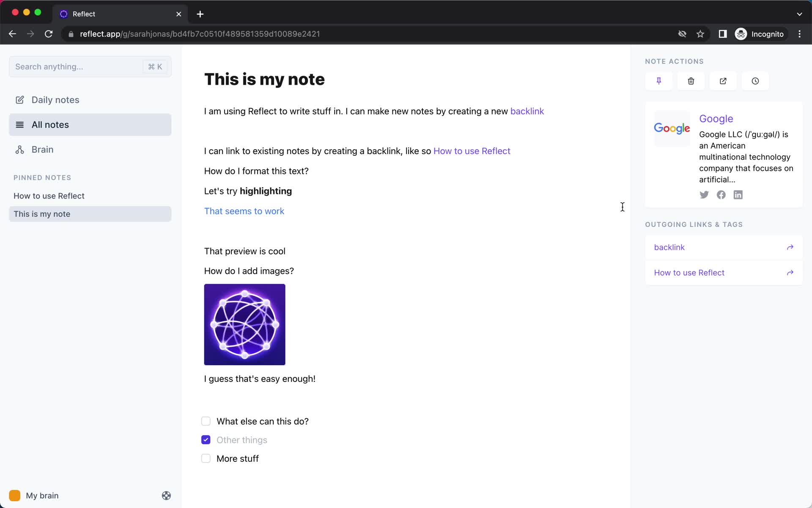Open Twitter icon in Google preview card
812x508 pixels.
[704, 195]
